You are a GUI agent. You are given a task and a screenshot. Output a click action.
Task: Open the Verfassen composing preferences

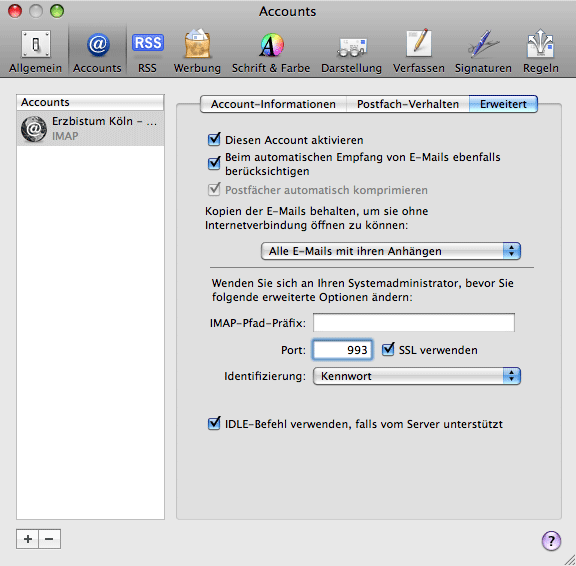click(x=419, y=51)
